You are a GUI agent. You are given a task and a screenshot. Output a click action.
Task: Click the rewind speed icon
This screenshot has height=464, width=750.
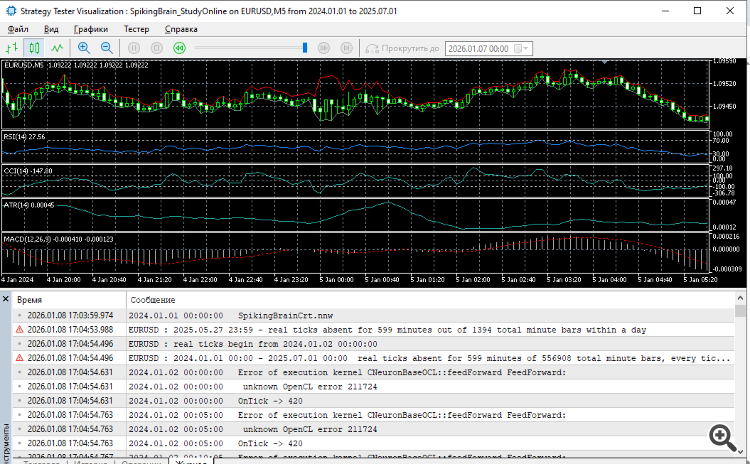[x=179, y=47]
